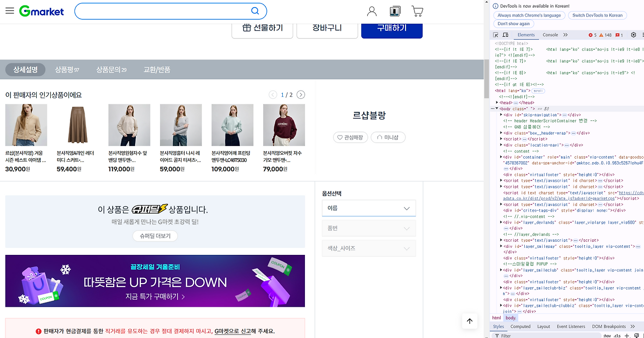Click the 따뜻함은 UP 가격은 DOWN banner

[x=155, y=281]
